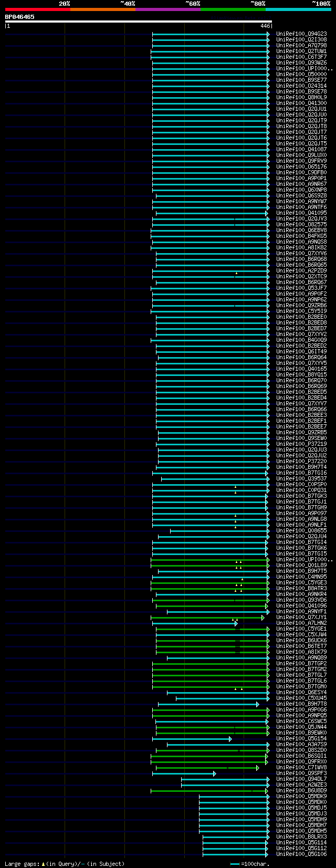Viewport: 336px width, 868px height.
Task: Open UniRef100_B8LRX3 entry
Action: click(301, 836)
